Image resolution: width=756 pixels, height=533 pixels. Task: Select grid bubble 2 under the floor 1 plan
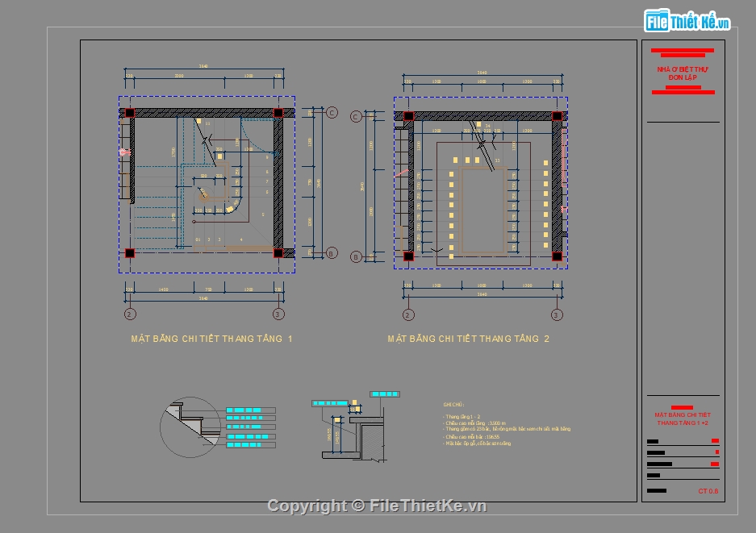coord(130,314)
